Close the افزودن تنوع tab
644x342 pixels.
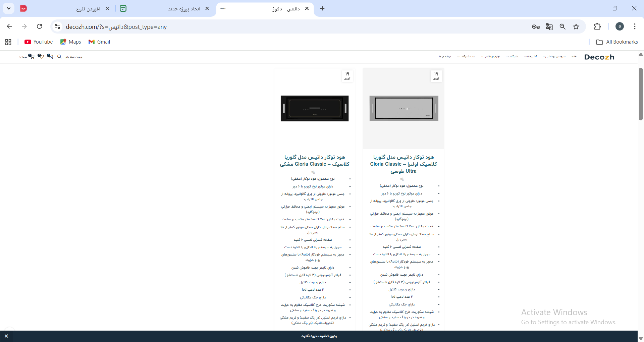pyautogui.click(x=107, y=9)
